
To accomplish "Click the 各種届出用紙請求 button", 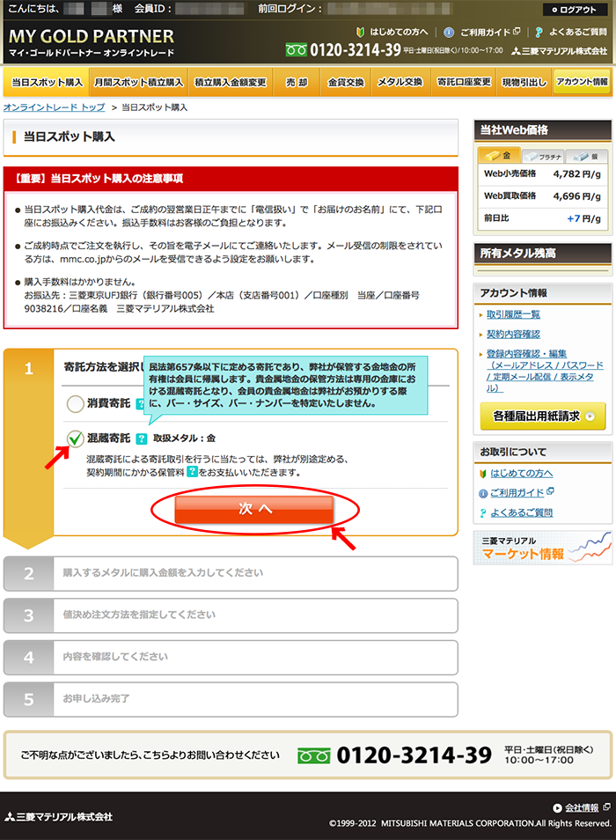I will click(543, 416).
